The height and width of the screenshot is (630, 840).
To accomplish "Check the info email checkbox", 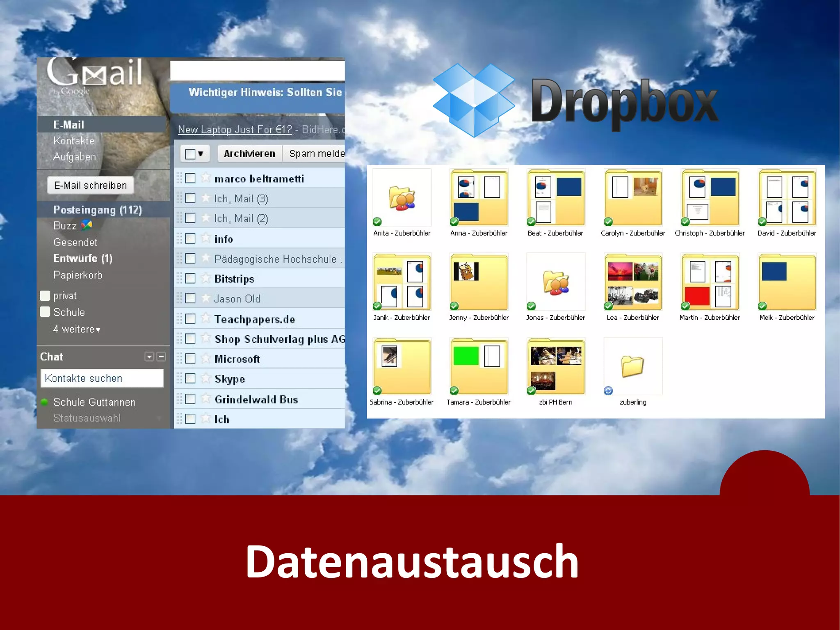I will tap(190, 238).
